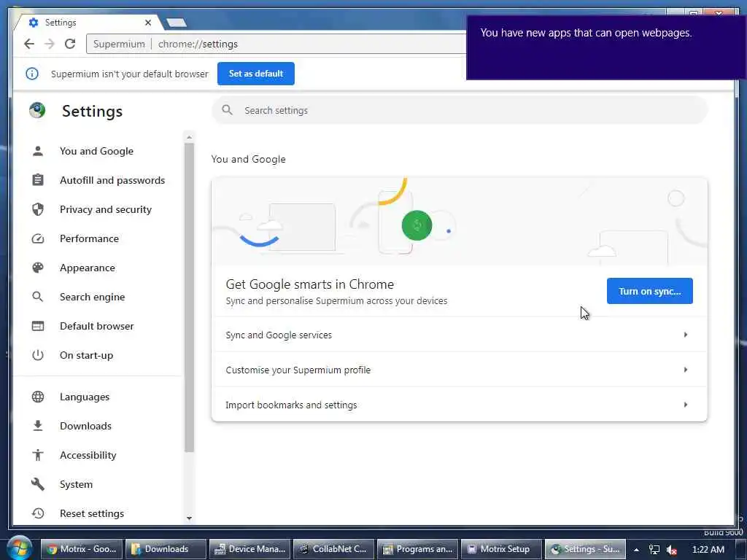Click the Appearance palette icon
This screenshot has height=560, width=747.
point(38,268)
